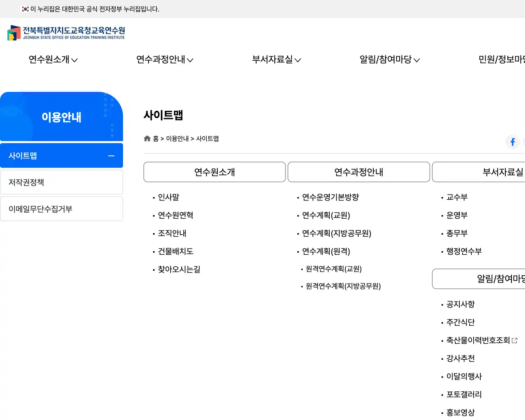This screenshot has height=420, width=525.
Task: Expand the 부서자료실 navigation dropdown
Action: (x=276, y=60)
